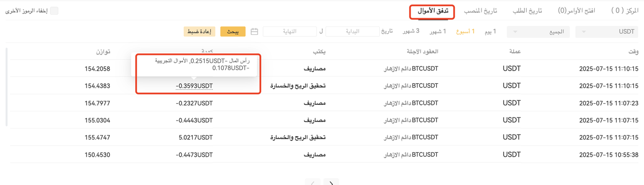644x185 pixels.
Task: Toggle the hide other symbols checkbox
Action: click(54, 11)
